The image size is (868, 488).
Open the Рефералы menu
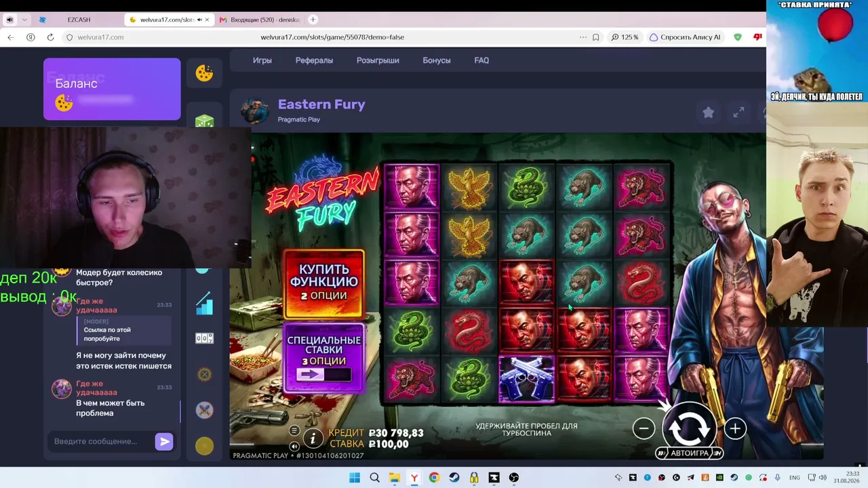click(x=314, y=60)
